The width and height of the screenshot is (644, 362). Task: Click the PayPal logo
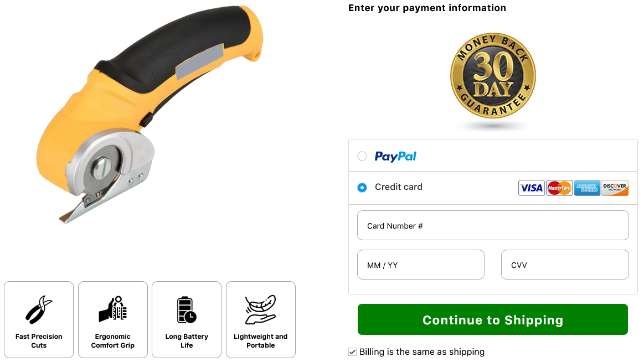tap(395, 157)
